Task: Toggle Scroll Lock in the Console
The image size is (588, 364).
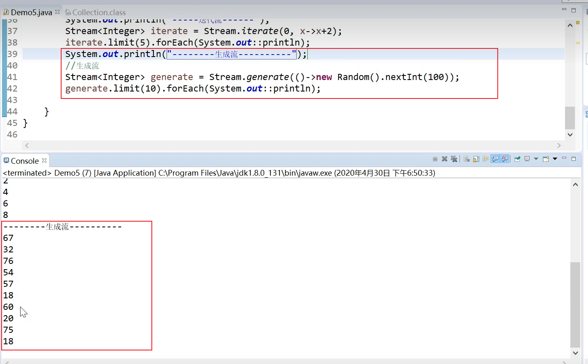Action: click(x=476, y=159)
